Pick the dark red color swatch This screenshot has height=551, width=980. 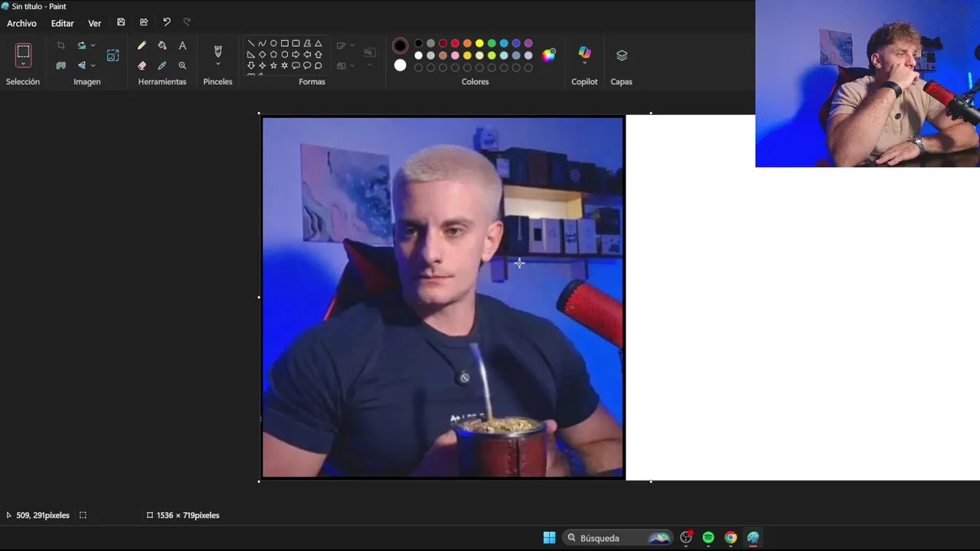click(443, 43)
